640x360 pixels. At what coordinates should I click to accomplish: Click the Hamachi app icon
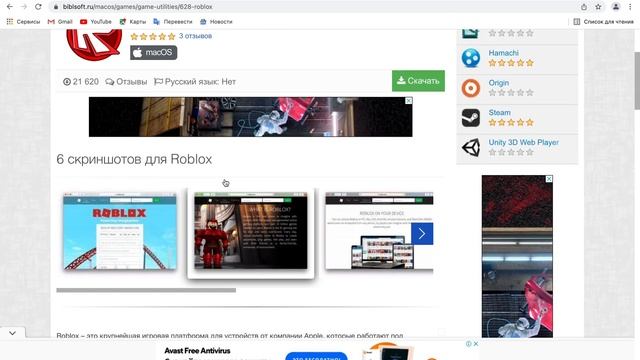pos(471,58)
